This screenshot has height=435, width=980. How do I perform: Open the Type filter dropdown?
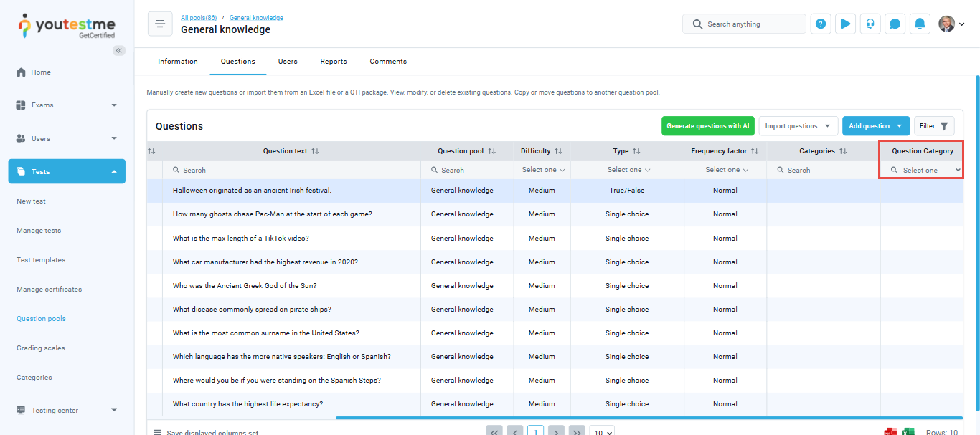pyautogui.click(x=628, y=170)
